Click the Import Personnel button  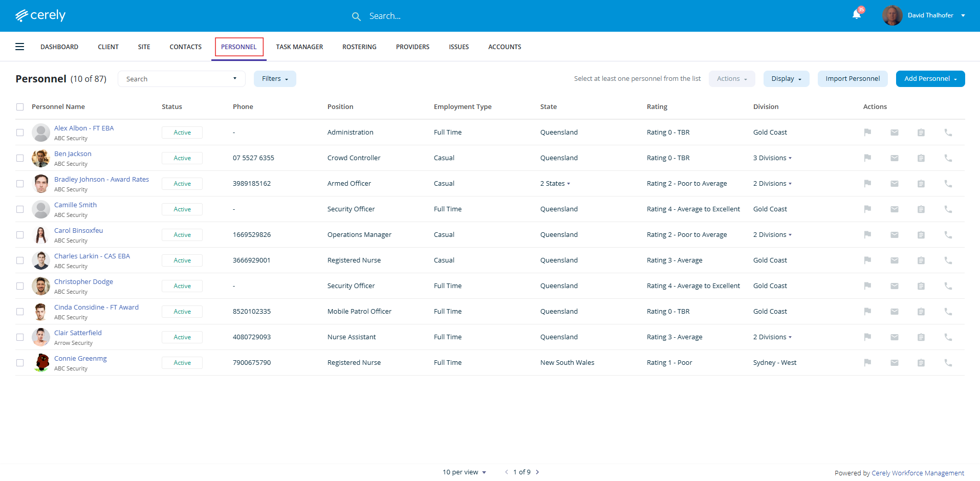pos(853,79)
